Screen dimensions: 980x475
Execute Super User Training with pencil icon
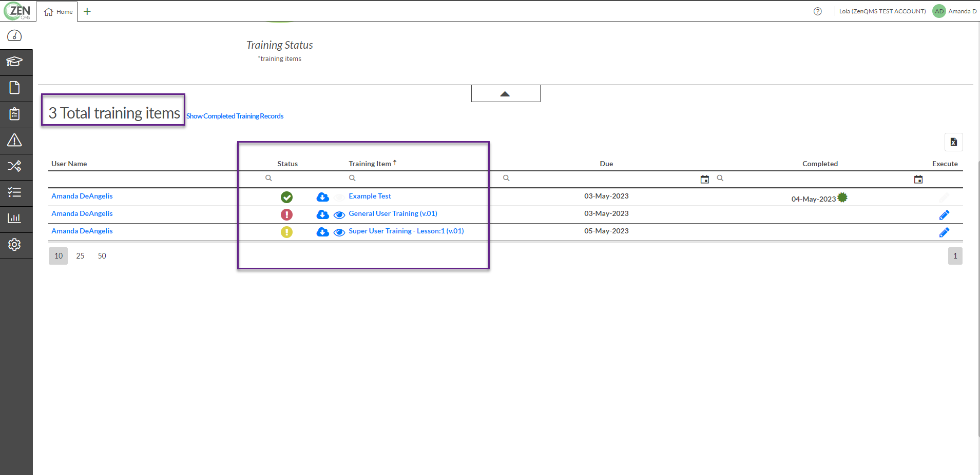[944, 232]
